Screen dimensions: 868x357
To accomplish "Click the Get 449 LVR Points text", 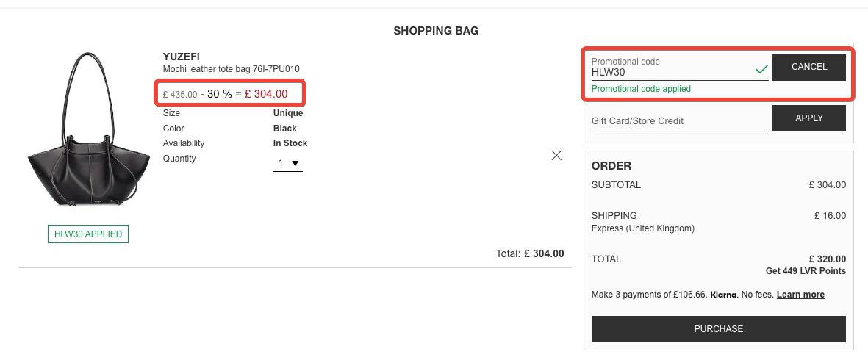I will click(x=806, y=271).
